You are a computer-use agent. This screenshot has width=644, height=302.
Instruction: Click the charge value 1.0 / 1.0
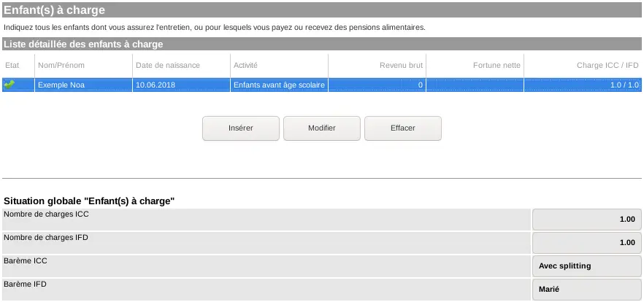(583, 85)
